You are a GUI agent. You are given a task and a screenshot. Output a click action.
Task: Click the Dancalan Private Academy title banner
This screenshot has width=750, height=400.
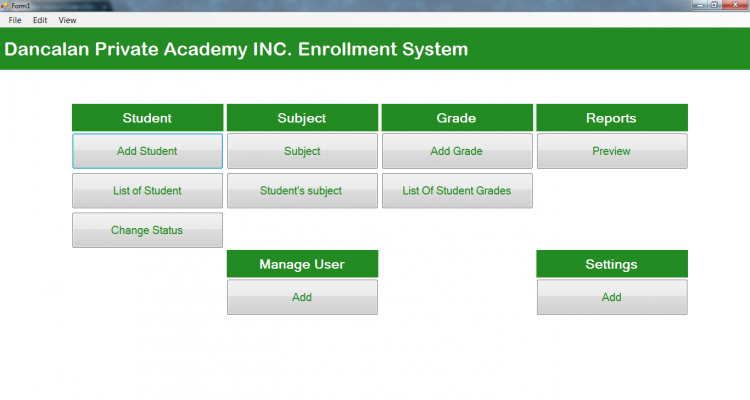tap(375, 49)
